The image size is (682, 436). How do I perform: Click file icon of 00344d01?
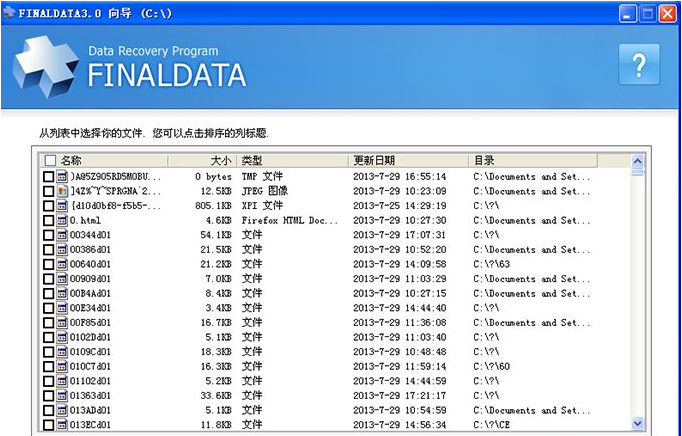[x=62, y=235]
